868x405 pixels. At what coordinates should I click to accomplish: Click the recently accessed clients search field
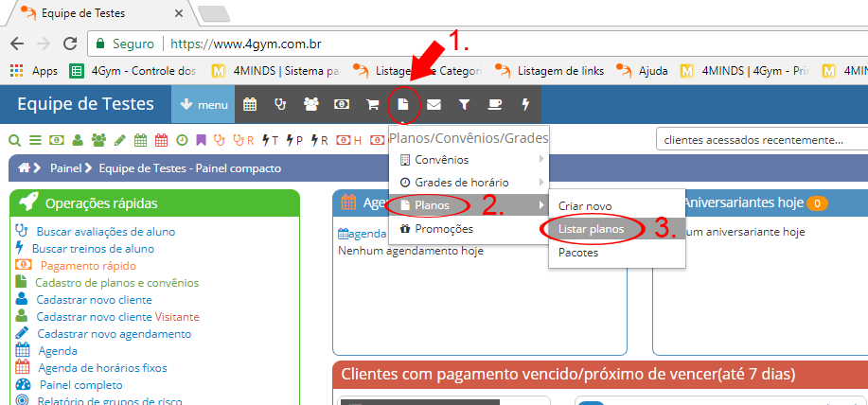(757, 140)
